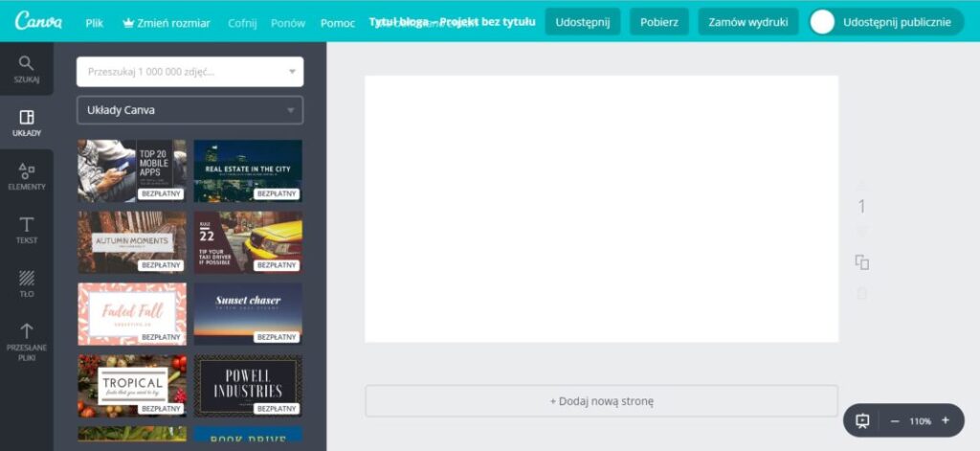Viewport: 980px width, 451px height.
Task: Click the Zamów wydruki button
Action: (748, 22)
